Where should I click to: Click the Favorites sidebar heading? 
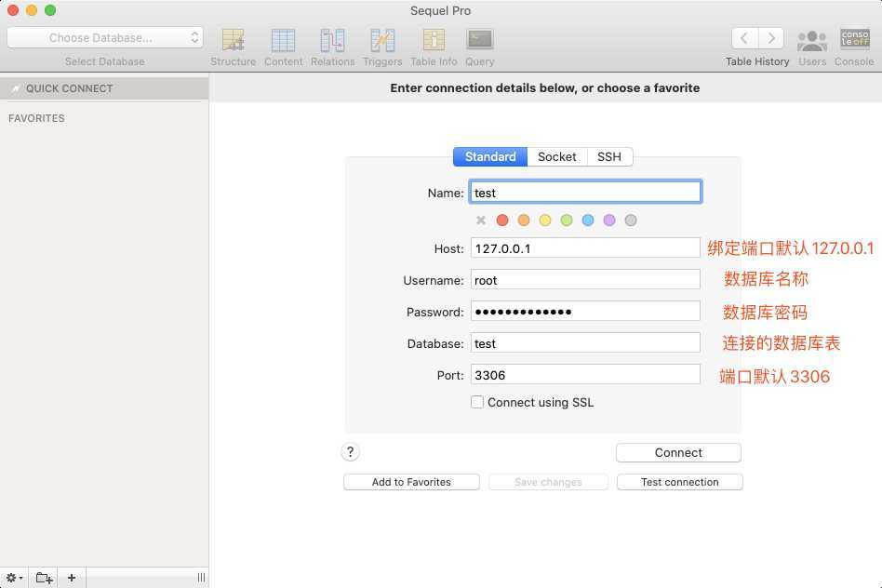[x=36, y=118]
